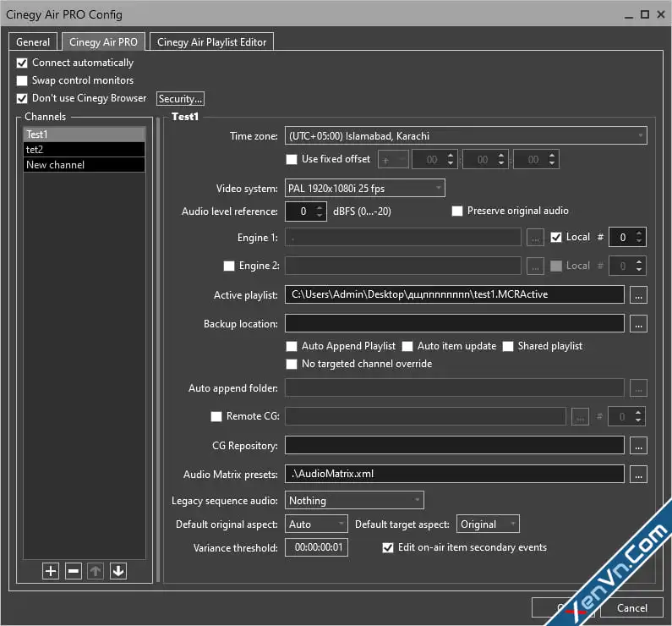Browse for CG Repository path
The width and height of the screenshot is (672, 626).
[x=638, y=446]
